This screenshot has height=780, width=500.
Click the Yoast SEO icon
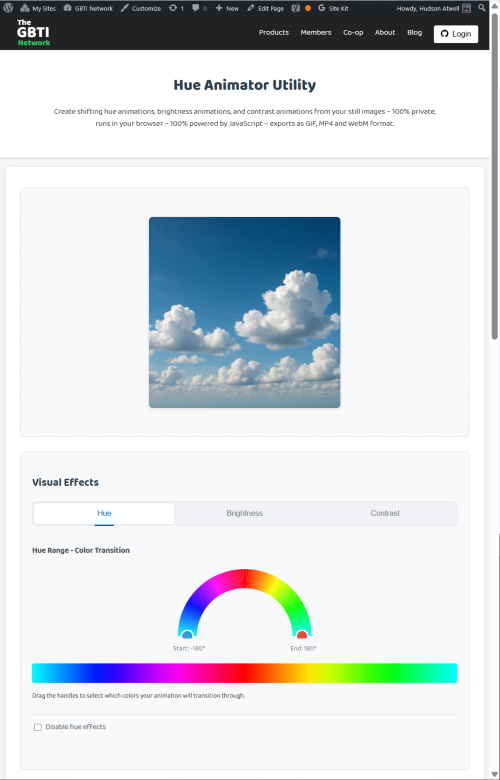point(296,8)
